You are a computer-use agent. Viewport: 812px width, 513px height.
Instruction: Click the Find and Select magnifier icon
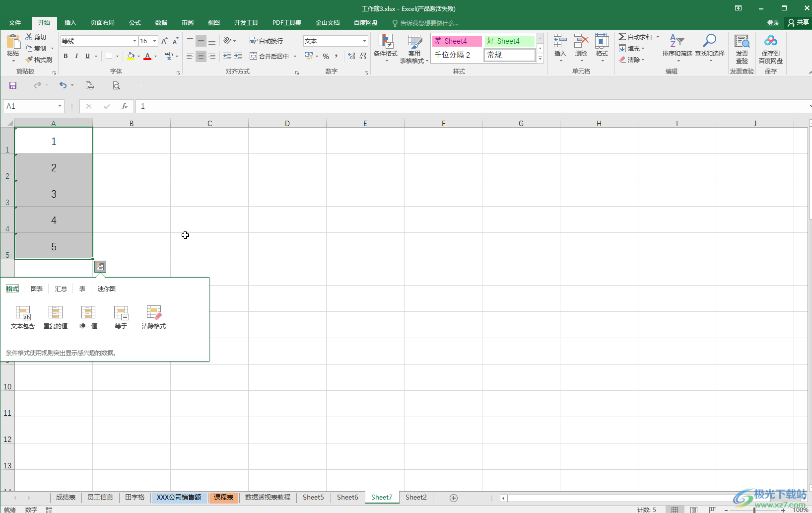pyautogui.click(x=710, y=41)
